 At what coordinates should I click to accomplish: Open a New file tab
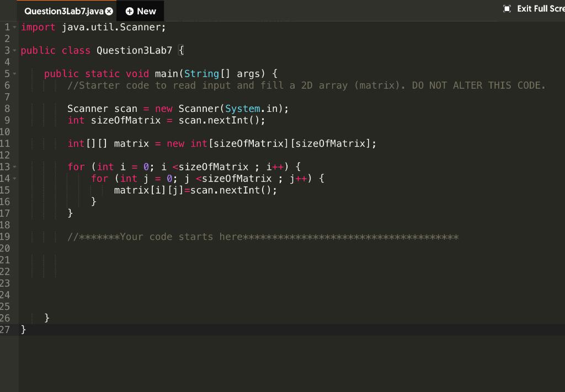[141, 11]
